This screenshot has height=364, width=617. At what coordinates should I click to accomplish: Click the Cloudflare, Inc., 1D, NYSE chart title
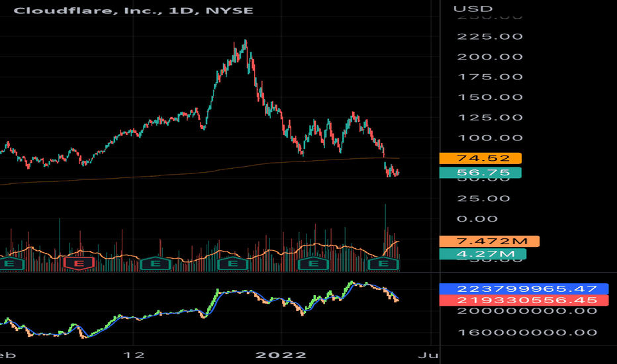pyautogui.click(x=133, y=10)
